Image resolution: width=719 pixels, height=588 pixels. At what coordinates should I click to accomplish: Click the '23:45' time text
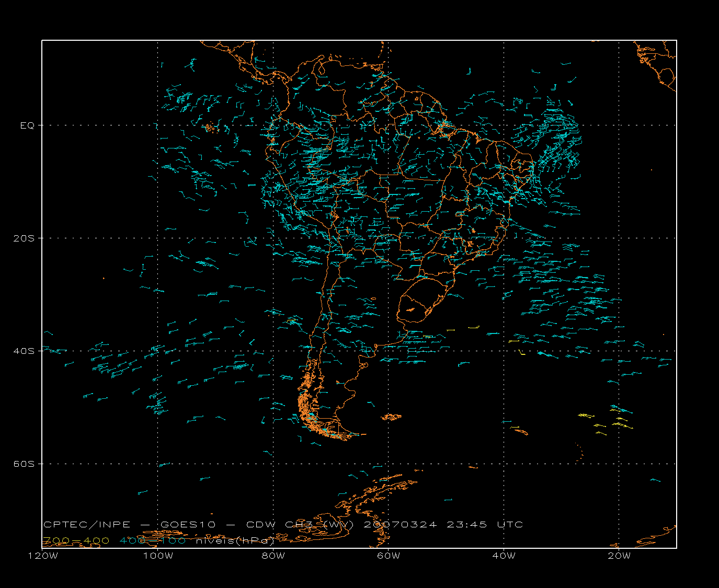tap(467, 525)
